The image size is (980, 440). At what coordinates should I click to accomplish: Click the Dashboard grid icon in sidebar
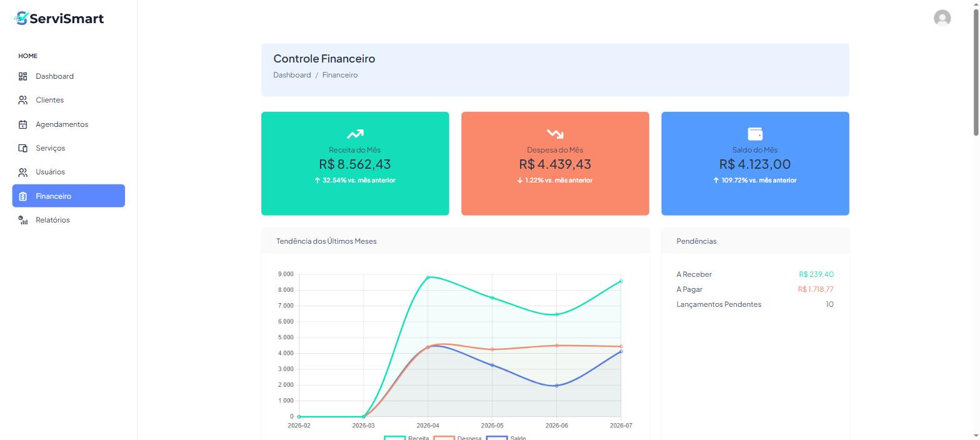pos(23,76)
